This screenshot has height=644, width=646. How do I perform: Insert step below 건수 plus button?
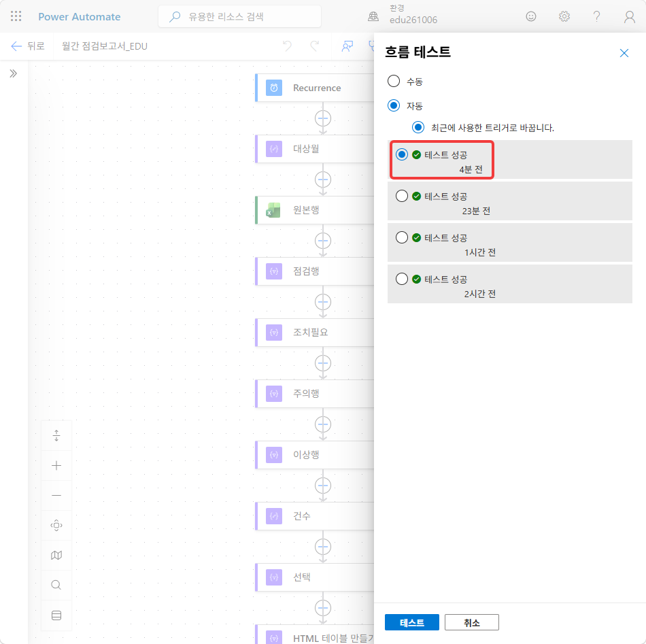coord(323,547)
